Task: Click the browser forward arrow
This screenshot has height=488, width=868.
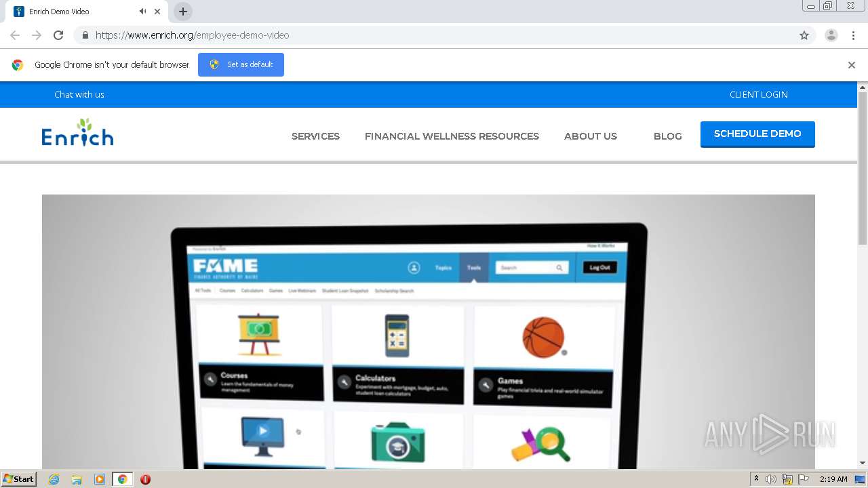Action: [x=37, y=35]
